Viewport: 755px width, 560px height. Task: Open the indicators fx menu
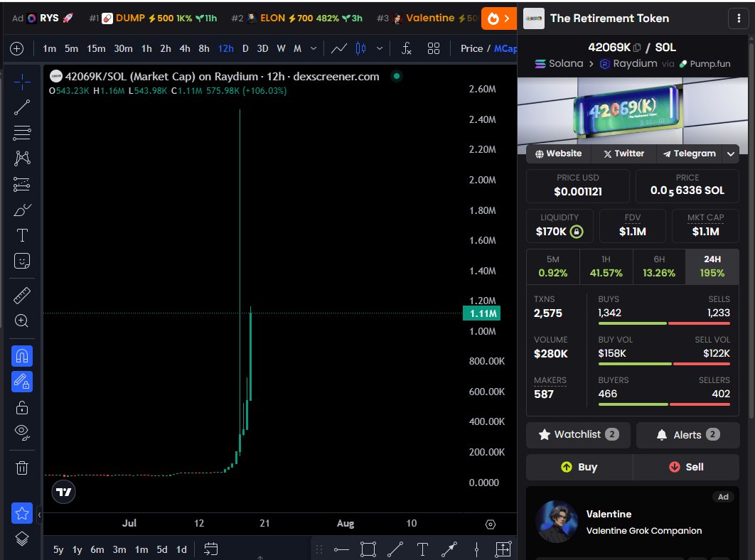pyautogui.click(x=407, y=48)
